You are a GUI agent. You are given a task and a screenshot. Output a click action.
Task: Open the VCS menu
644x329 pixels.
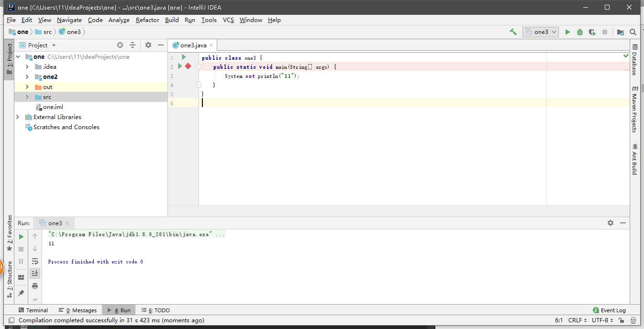228,20
